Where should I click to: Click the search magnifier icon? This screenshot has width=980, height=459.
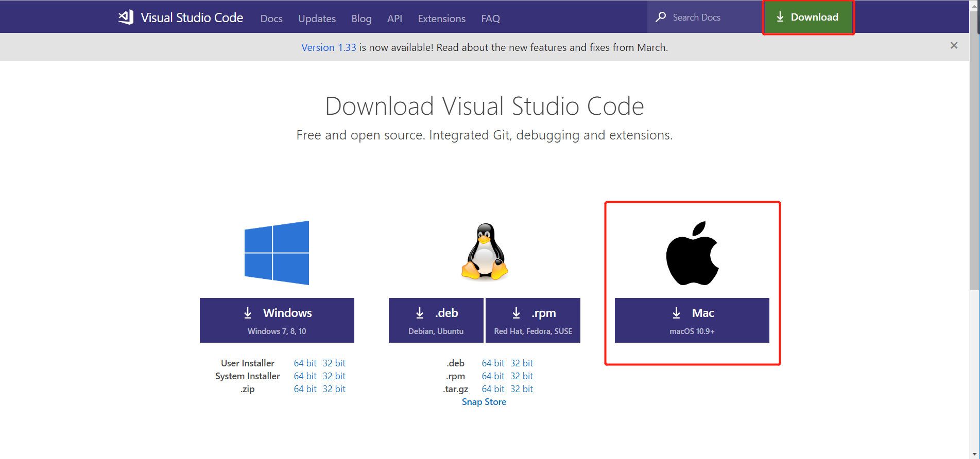pyautogui.click(x=661, y=17)
